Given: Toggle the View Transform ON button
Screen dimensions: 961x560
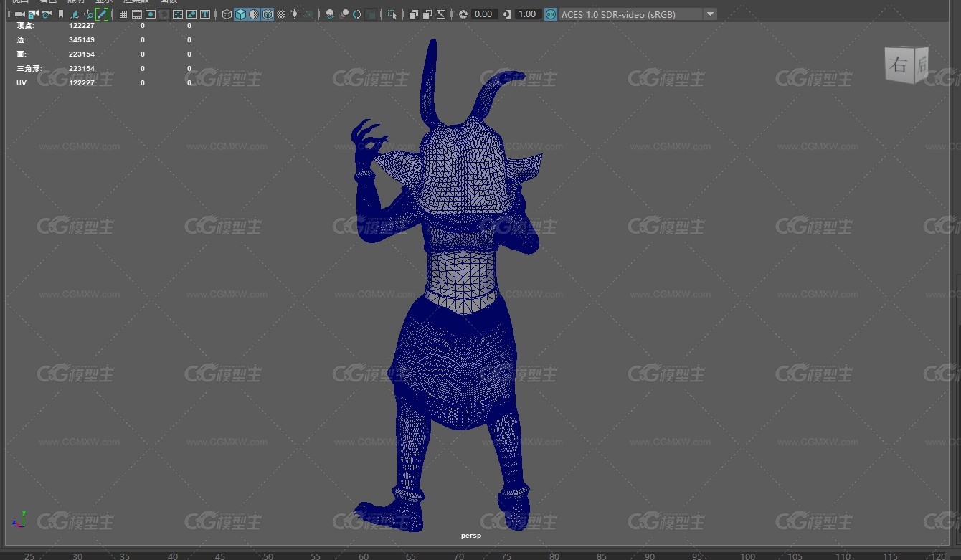Looking at the screenshot, I should tap(550, 14).
